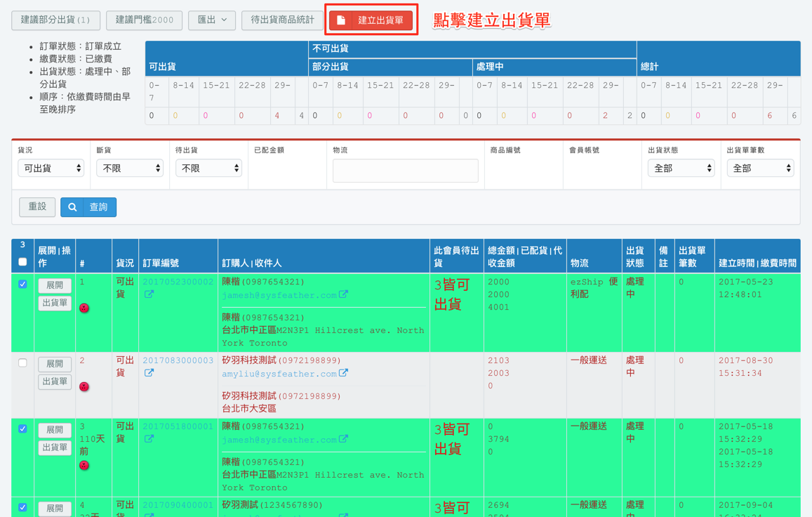Click the 建議部分出貨(1) button

pyautogui.click(x=55, y=20)
